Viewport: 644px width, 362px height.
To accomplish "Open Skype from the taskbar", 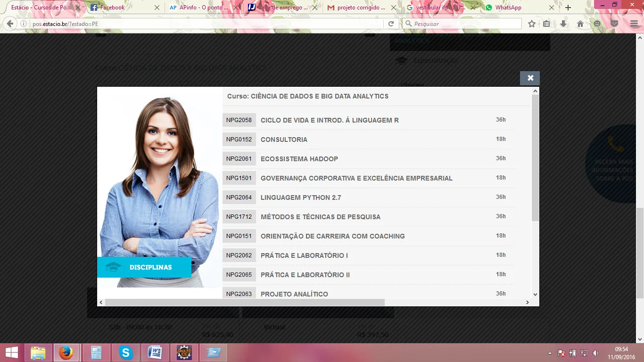I will click(126, 353).
